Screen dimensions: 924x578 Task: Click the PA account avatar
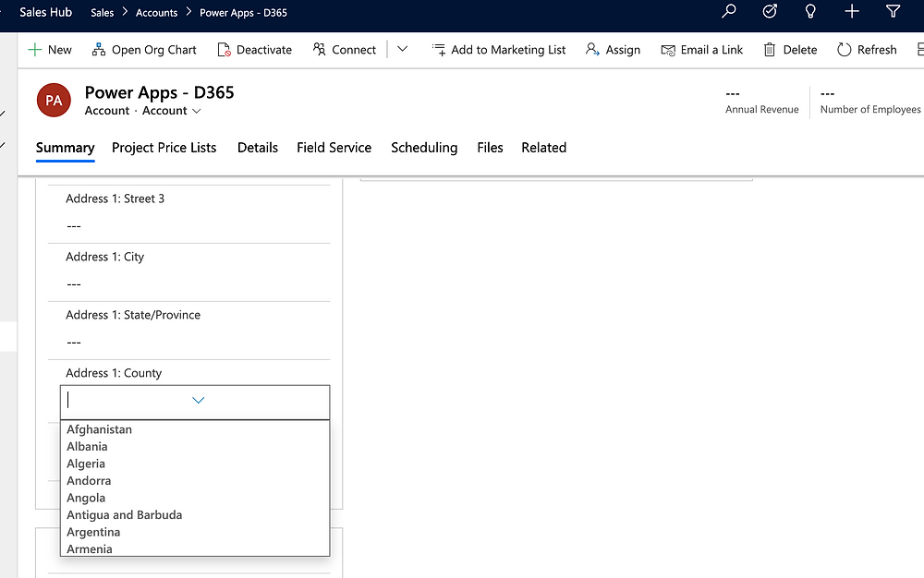click(x=54, y=100)
